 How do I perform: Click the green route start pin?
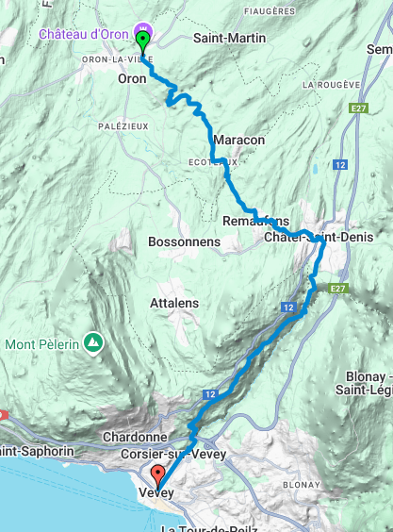[142, 42]
